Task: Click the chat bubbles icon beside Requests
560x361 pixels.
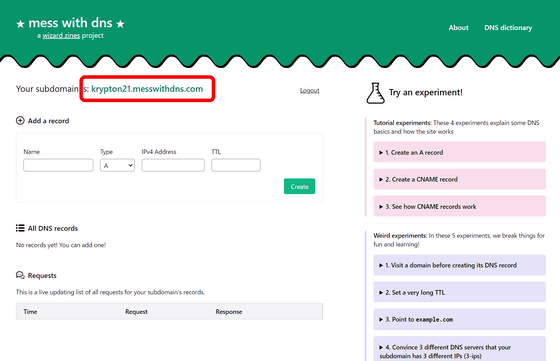Action: coord(20,275)
